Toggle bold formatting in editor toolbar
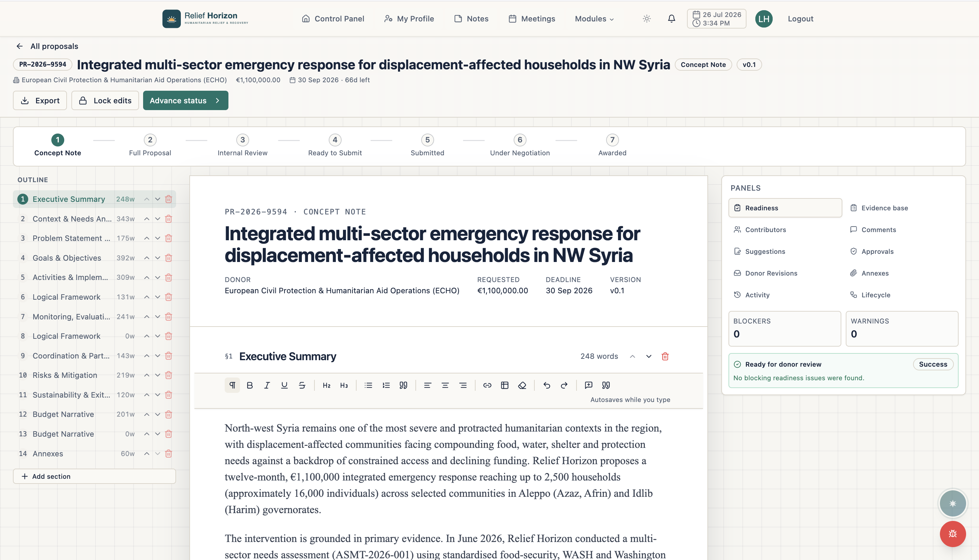Viewport: 979px width, 560px height. [x=250, y=385]
